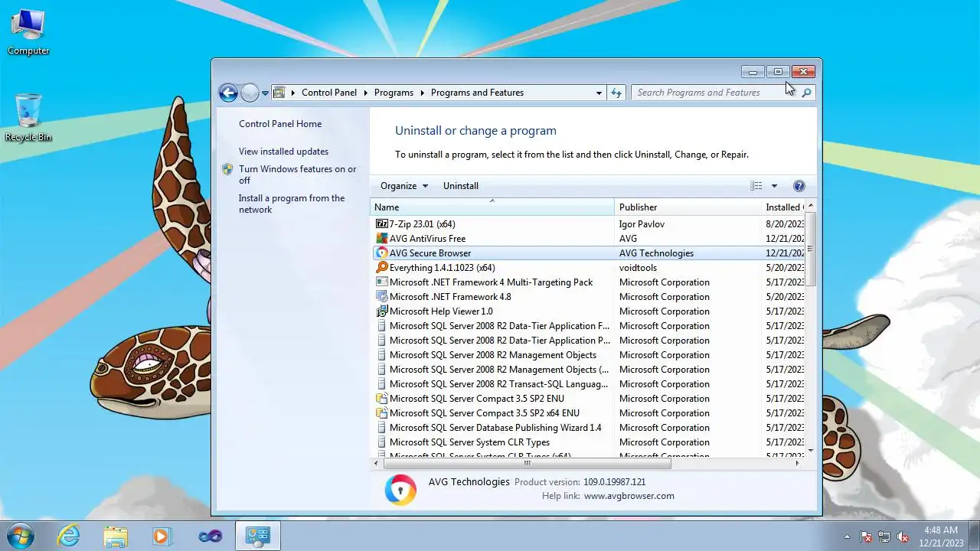Sort by the Installed On column header

(782, 207)
